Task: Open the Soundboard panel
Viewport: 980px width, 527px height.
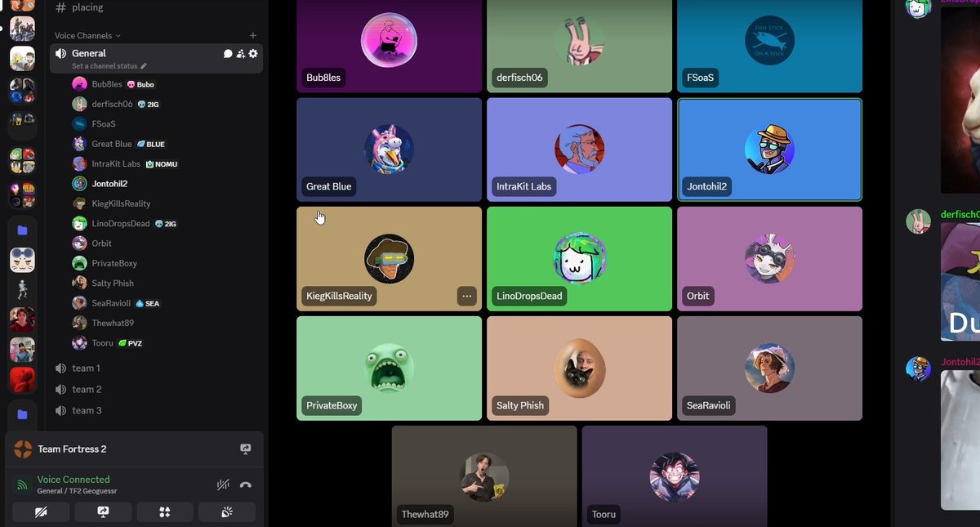Action: tap(227, 511)
